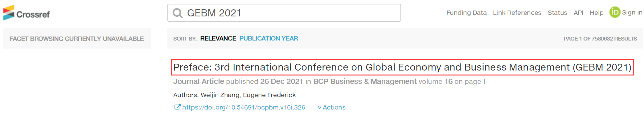The height and width of the screenshot is (116, 644).
Task: Click the Crossref wordmark text
Action: [33, 15]
